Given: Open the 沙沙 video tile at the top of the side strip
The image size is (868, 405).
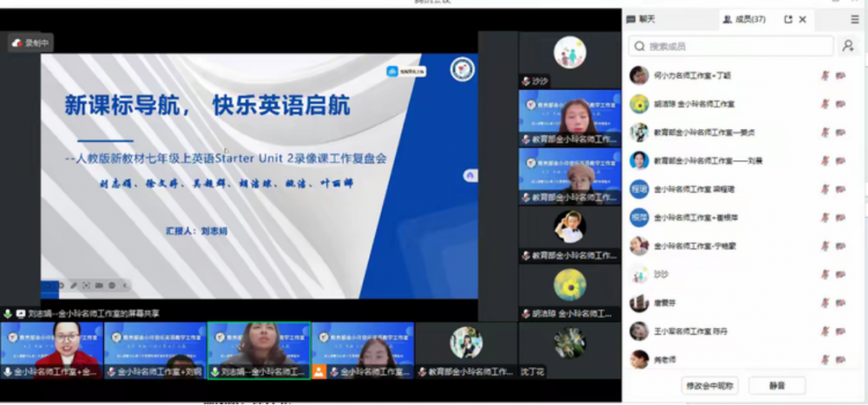Looking at the screenshot, I should pyautogui.click(x=569, y=59).
